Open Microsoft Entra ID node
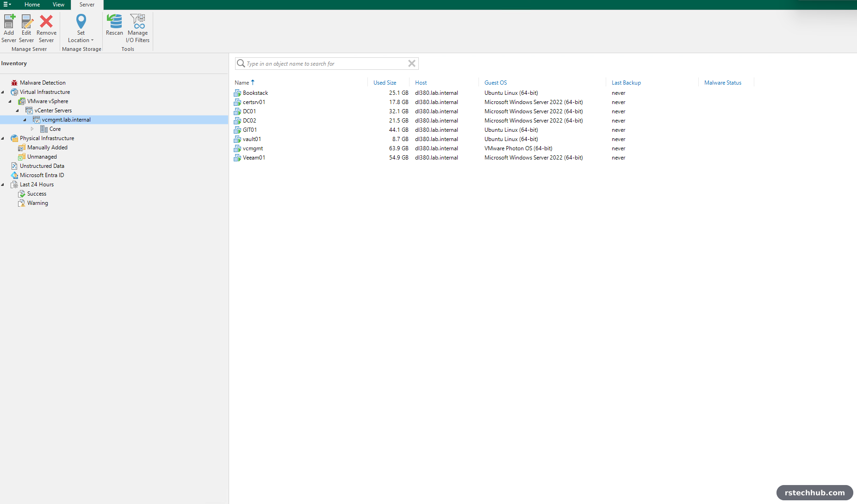 click(x=42, y=175)
